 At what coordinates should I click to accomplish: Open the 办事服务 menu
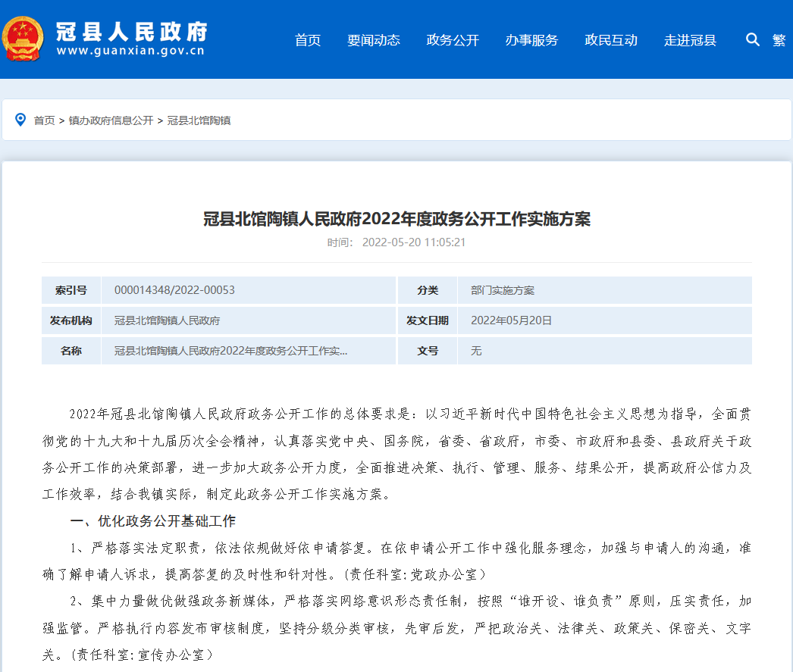pos(531,40)
